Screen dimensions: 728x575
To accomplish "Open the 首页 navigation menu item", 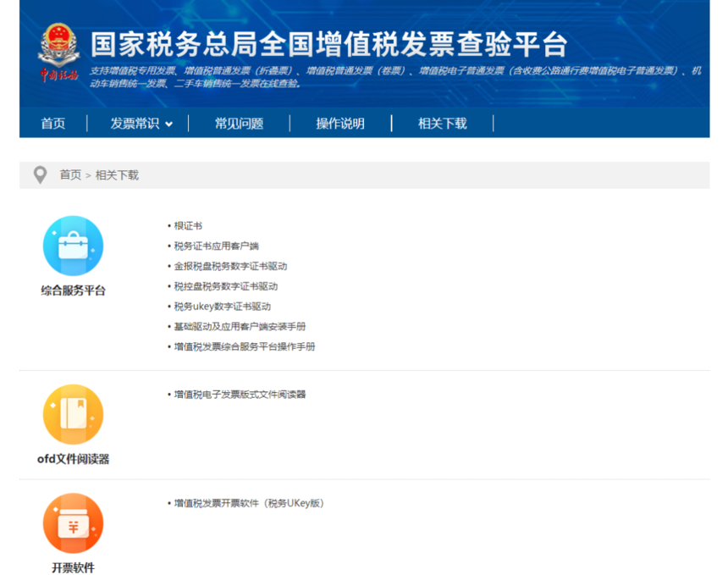I will pos(52,124).
